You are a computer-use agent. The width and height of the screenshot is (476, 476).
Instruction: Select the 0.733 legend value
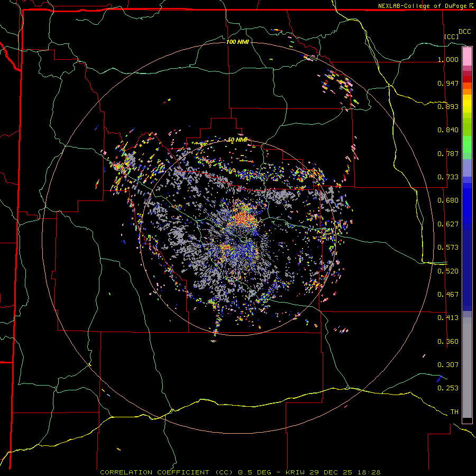click(448, 177)
